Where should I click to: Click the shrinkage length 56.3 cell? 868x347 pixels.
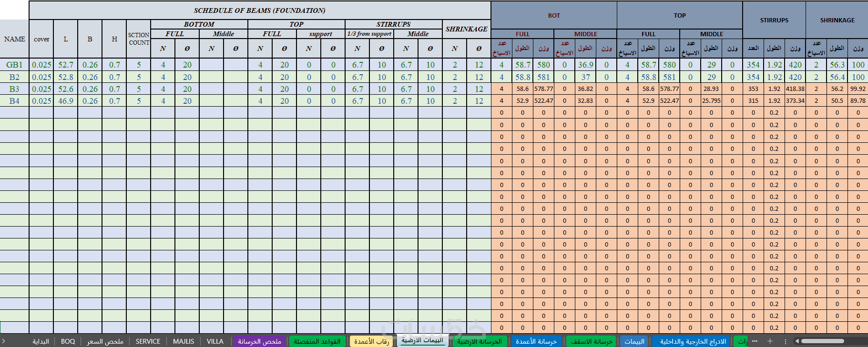pyautogui.click(x=837, y=65)
